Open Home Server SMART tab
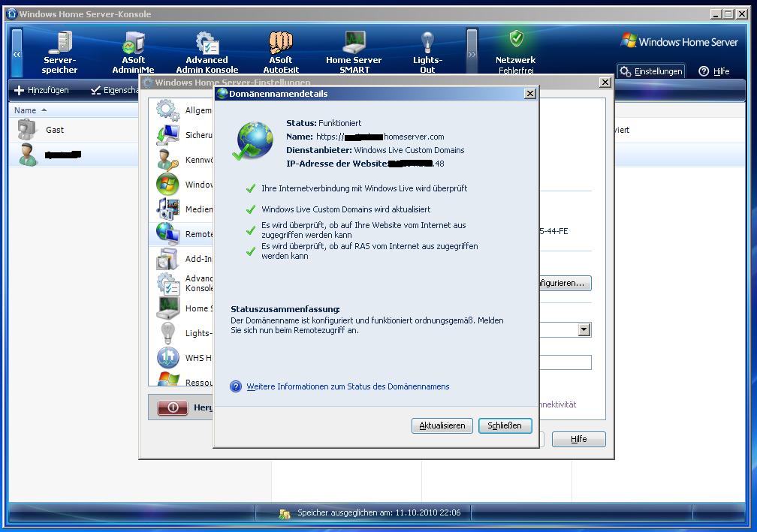 point(354,52)
